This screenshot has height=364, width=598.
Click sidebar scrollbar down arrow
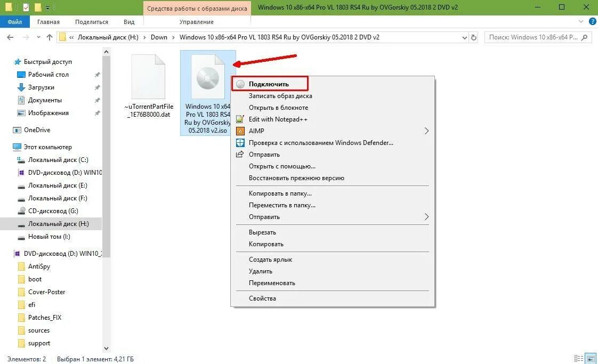pos(107,348)
